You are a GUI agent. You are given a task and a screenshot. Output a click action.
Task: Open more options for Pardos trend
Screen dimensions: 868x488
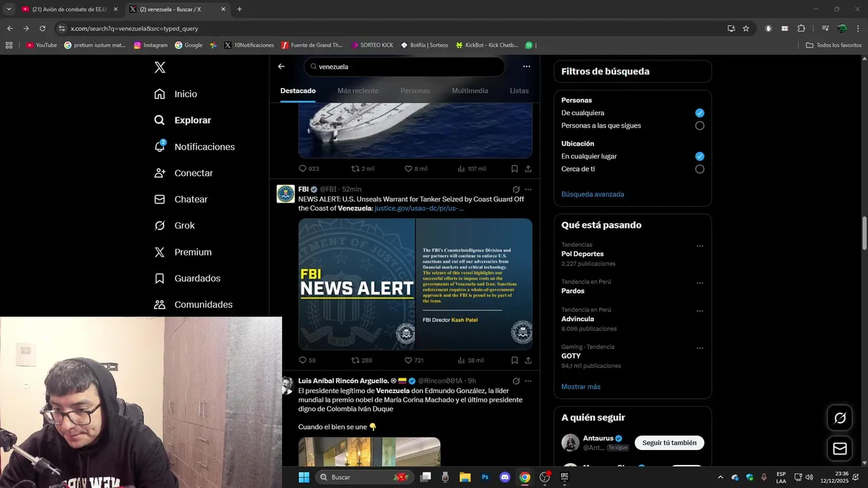coord(700,283)
